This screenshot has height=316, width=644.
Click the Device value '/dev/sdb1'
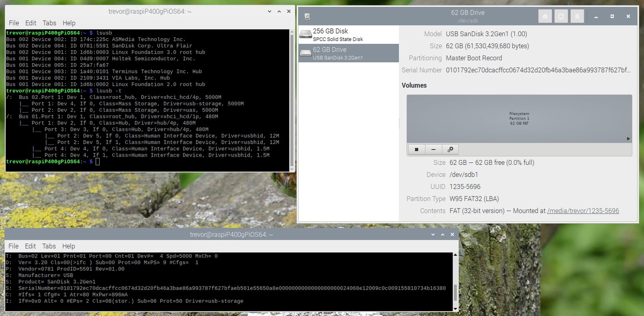(464, 175)
